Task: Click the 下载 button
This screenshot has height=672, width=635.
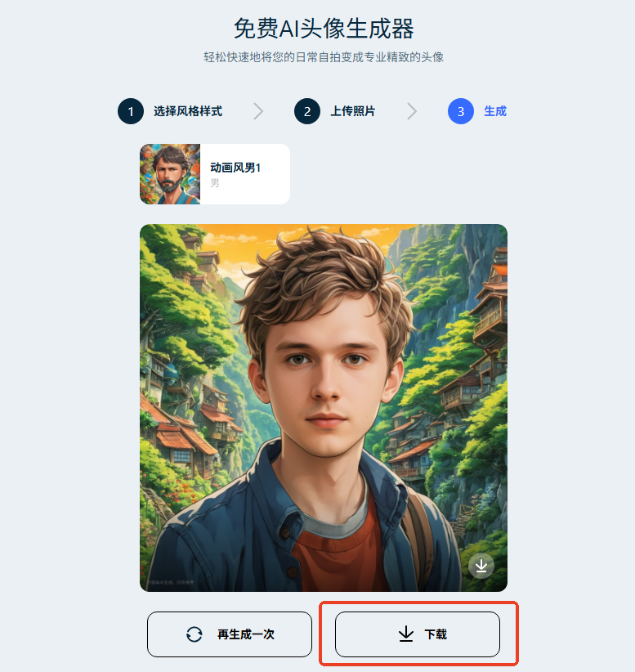Action: 418,634
